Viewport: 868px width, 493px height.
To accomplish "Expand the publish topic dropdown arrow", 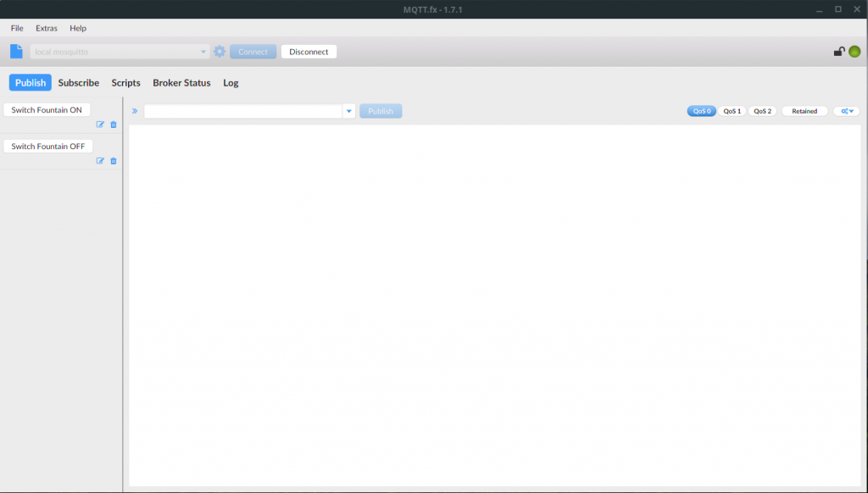I will [348, 111].
